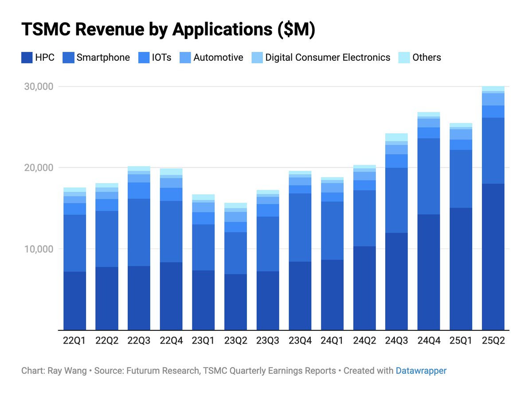This screenshot has height=400, width=532.
Task: Click the IOTs legend color swatch
Action: 144,57
